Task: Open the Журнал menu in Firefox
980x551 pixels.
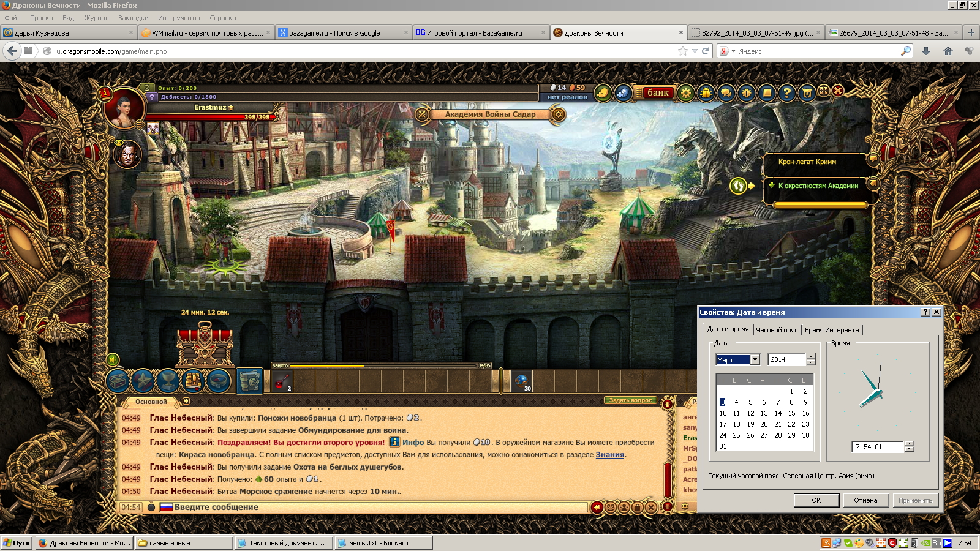Action: tap(96, 18)
